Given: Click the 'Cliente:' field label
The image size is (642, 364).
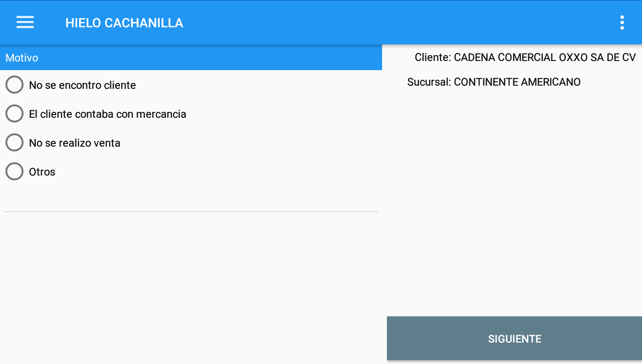Looking at the screenshot, I should pos(433,57).
